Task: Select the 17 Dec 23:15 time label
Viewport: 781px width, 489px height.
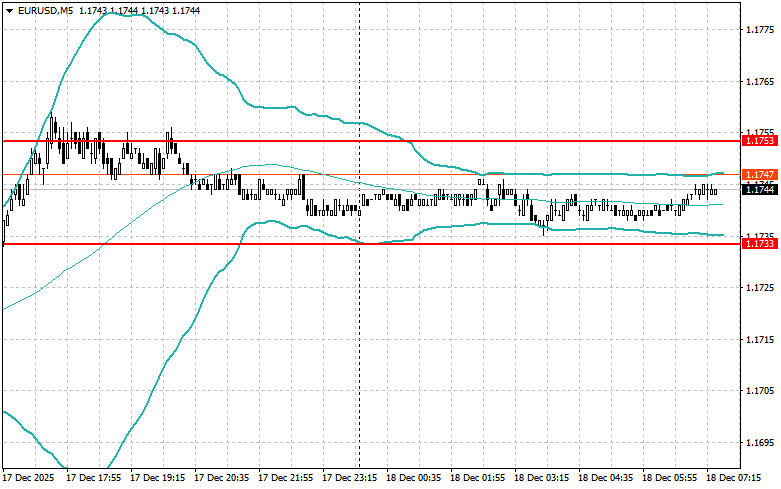Action: [x=350, y=478]
